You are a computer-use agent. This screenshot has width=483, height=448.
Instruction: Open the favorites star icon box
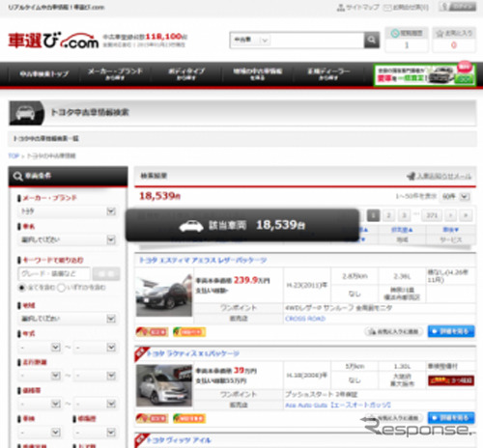point(453,40)
